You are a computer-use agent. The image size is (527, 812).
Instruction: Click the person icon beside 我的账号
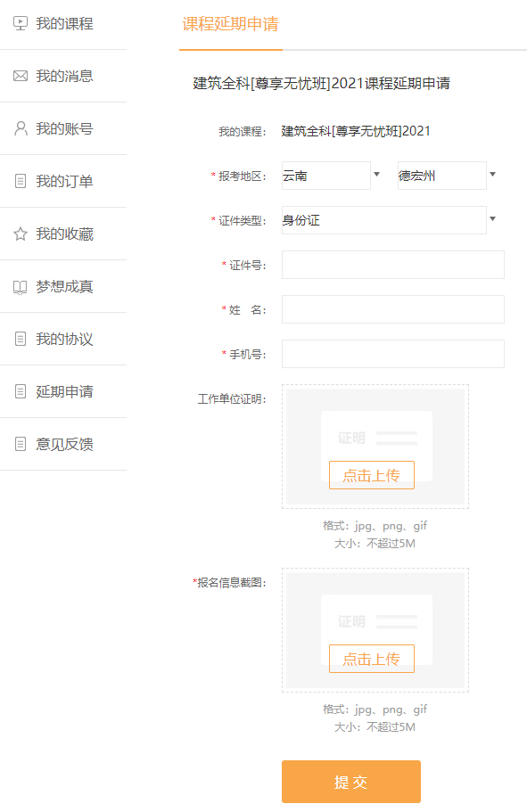pos(21,128)
